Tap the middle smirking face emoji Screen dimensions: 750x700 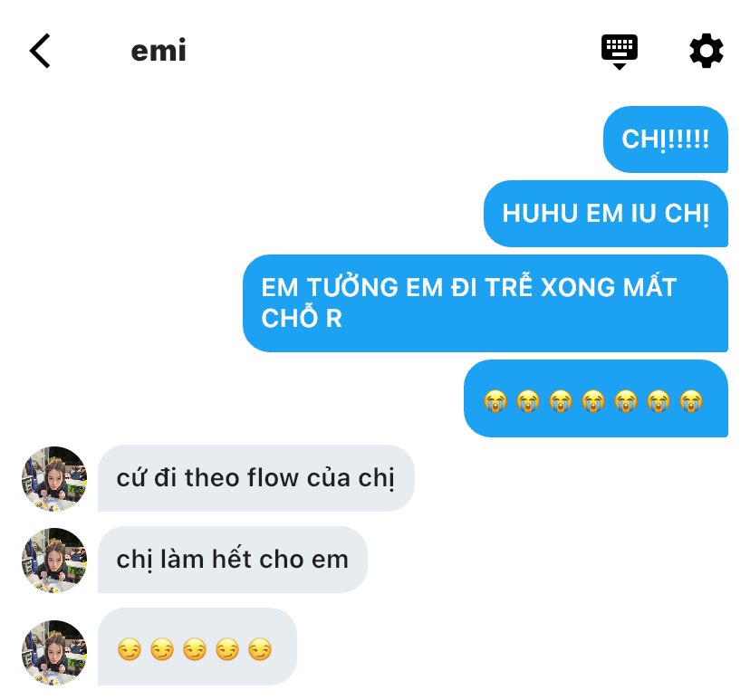click(x=195, y=649)
